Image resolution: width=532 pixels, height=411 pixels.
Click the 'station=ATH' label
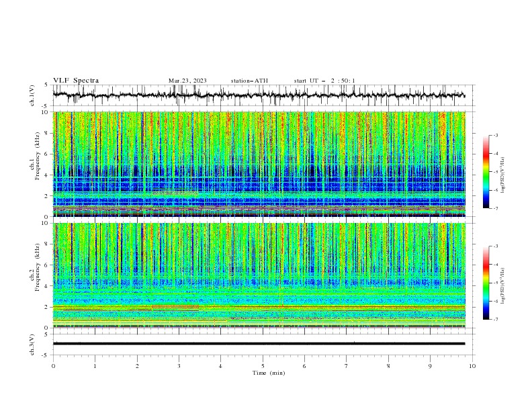[x=249, y=81]
